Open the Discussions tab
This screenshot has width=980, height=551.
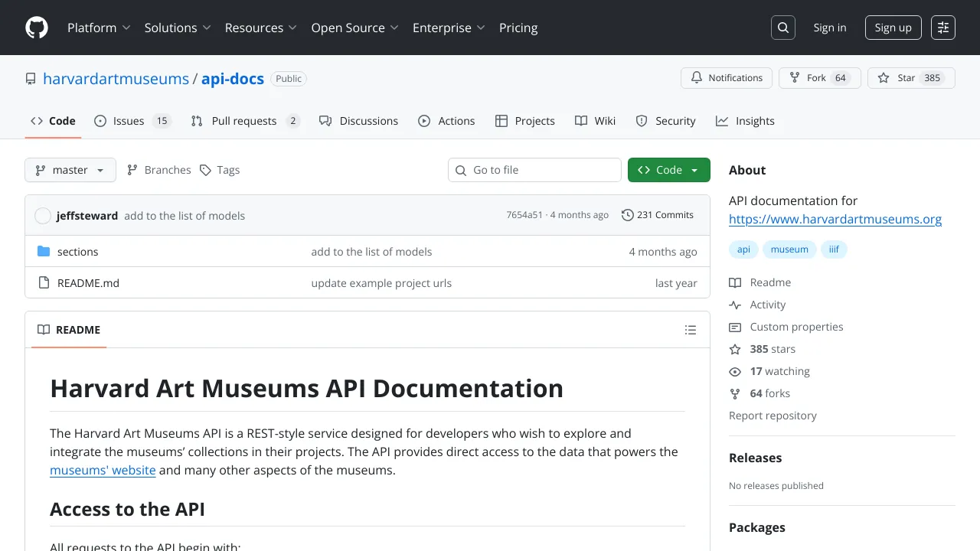point(358,121)
